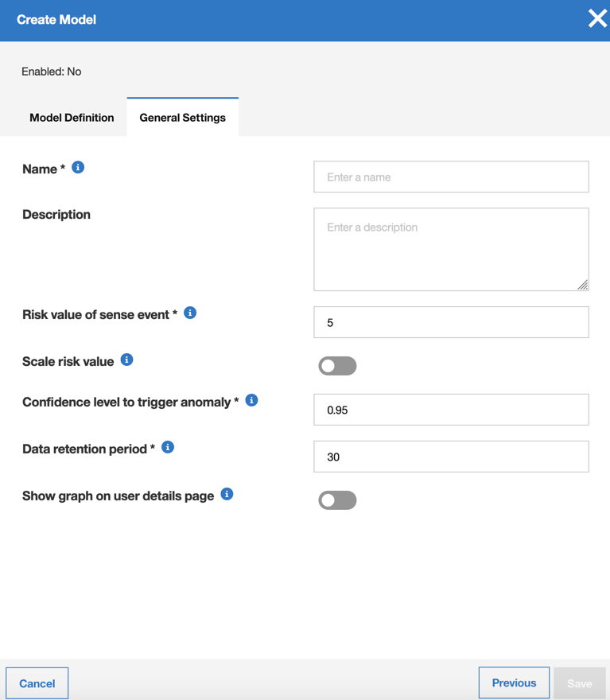Viewport: 610px width, 700px height.
Task: Go back with the Previous button
Action: point(514,682)
